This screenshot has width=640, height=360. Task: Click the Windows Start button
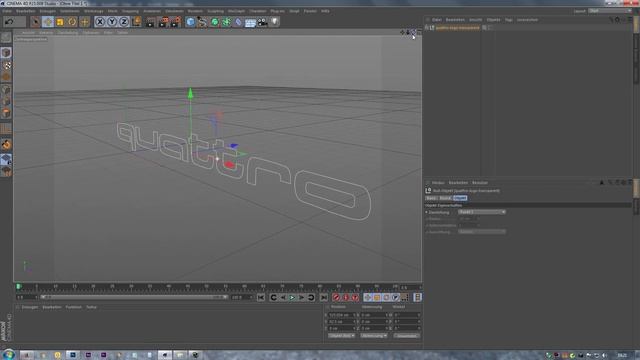pyautogui.click(x=9, y=355)
